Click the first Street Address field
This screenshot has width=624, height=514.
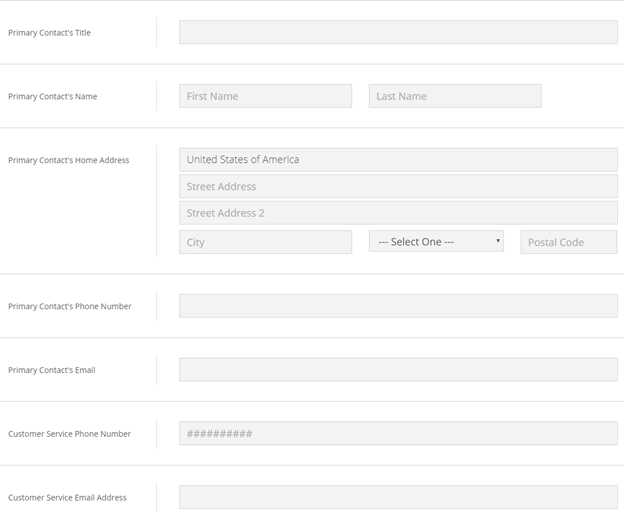click(x=398, y=187)
